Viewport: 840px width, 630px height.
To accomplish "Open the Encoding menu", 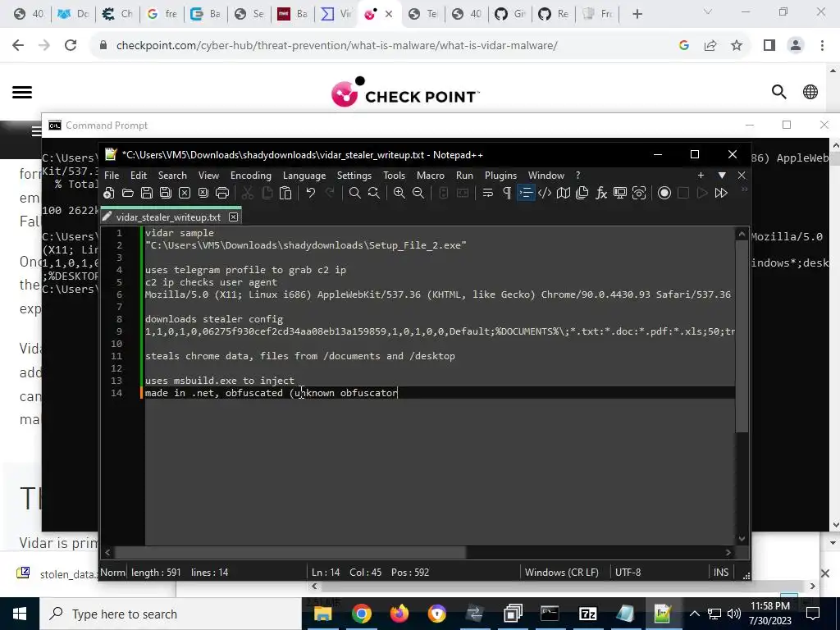I will [x=251, y=176].
